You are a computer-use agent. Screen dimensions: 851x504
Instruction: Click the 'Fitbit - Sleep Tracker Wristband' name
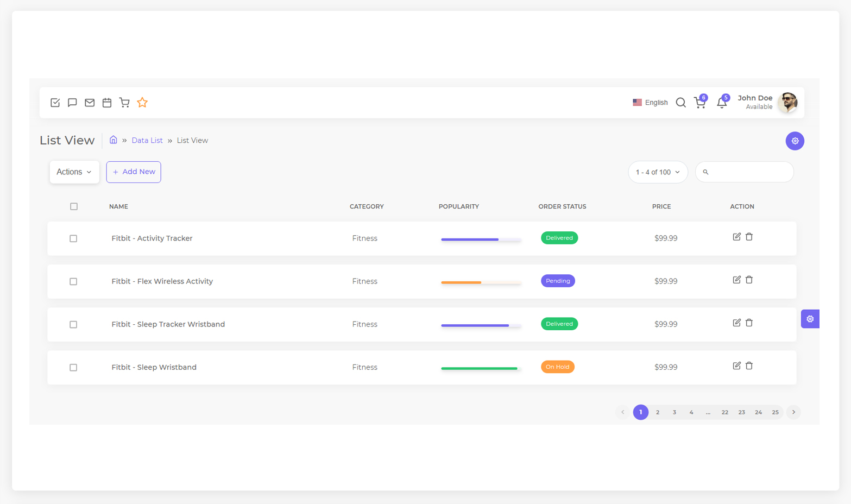click(x=168, y=324)
